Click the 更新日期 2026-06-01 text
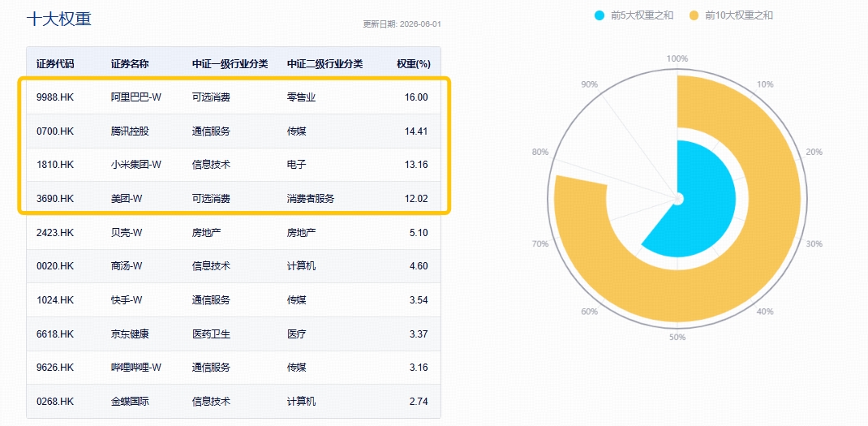Viewport: 868px width, 426px height. (x=402, y=24)
